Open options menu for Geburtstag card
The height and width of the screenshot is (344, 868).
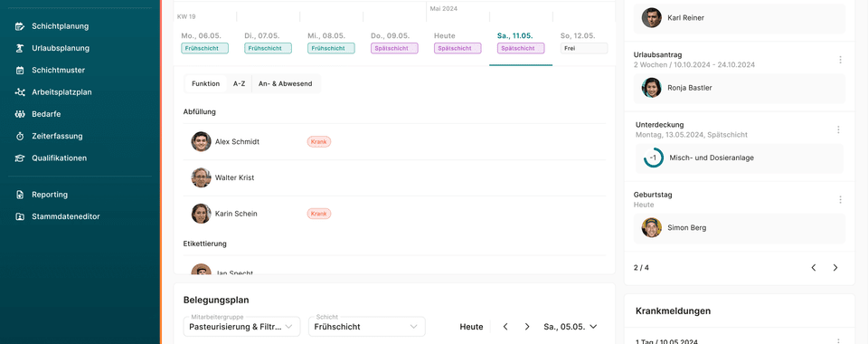click(840, 199)
